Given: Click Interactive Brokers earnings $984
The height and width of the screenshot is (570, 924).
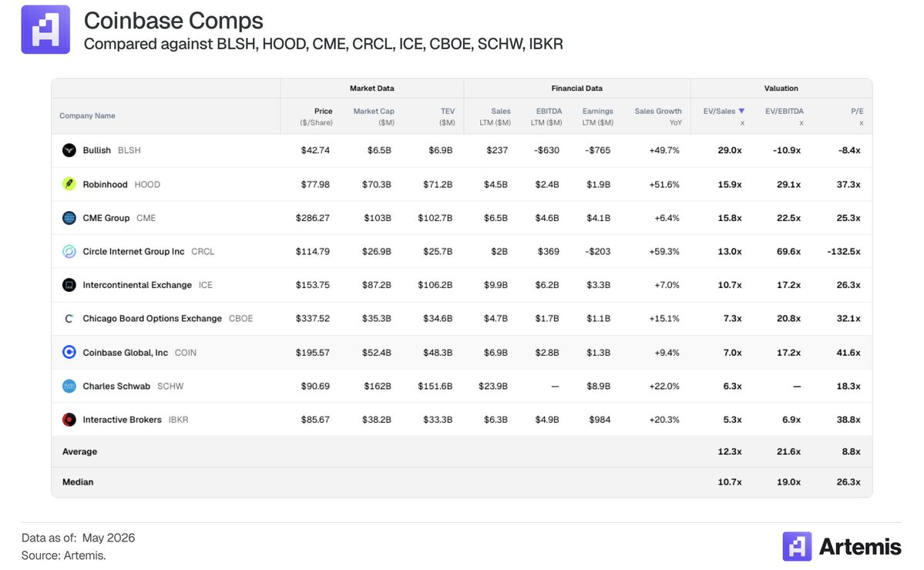Looking at the screenshot, I should click(x=600, y=420).
